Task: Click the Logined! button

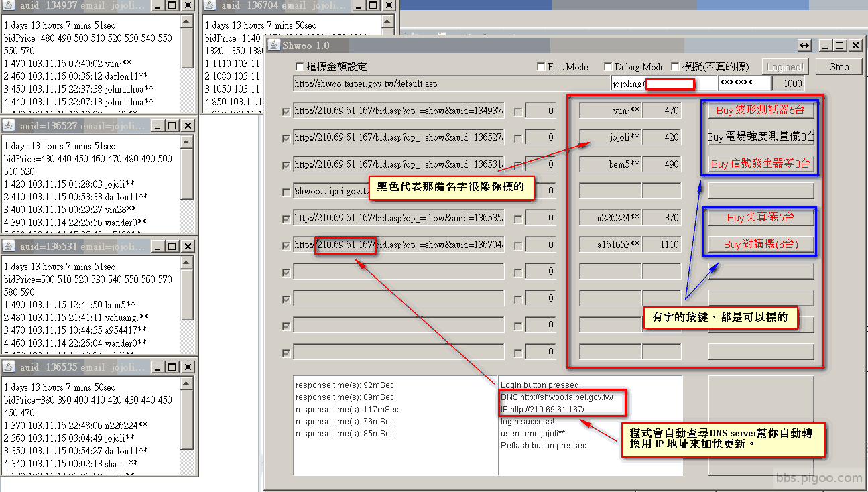Action: (785, 67)
